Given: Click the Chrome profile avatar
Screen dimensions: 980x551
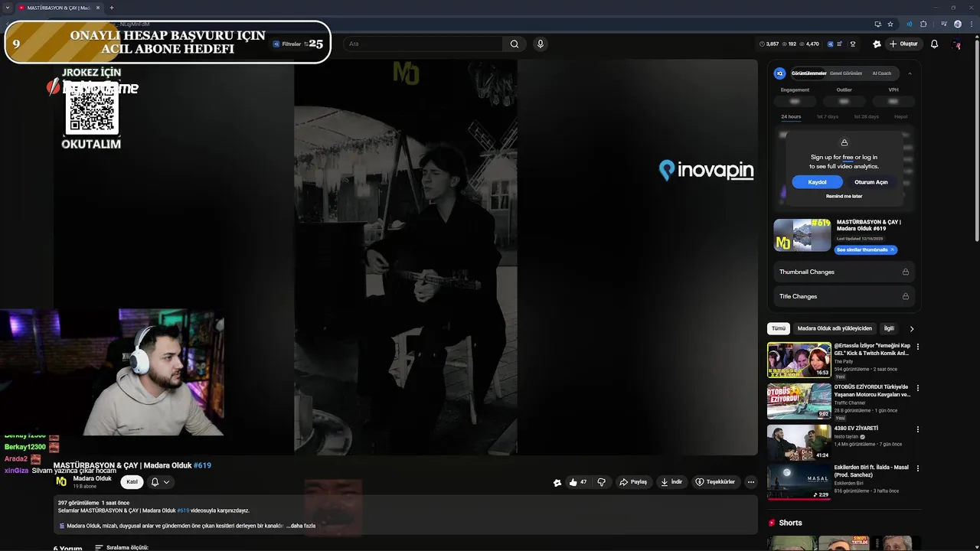Looking at the screenshot, I should click(957, 24).
